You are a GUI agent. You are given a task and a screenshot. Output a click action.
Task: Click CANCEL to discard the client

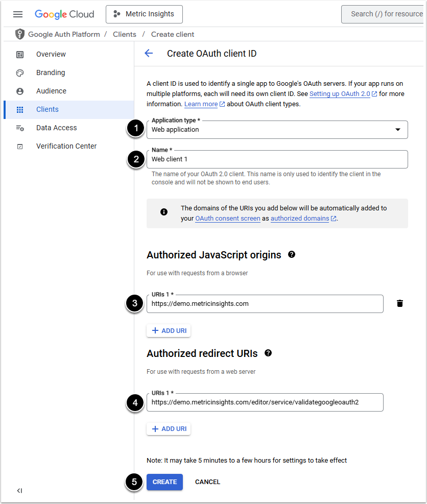[207, 482]
